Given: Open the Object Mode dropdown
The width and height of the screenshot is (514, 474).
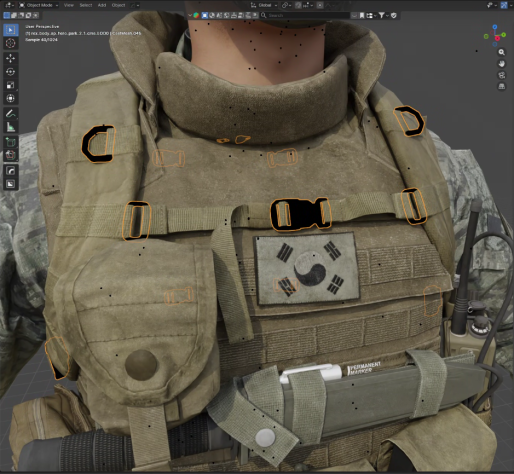Looking at the screenshot, I should (x=39, y=5).
